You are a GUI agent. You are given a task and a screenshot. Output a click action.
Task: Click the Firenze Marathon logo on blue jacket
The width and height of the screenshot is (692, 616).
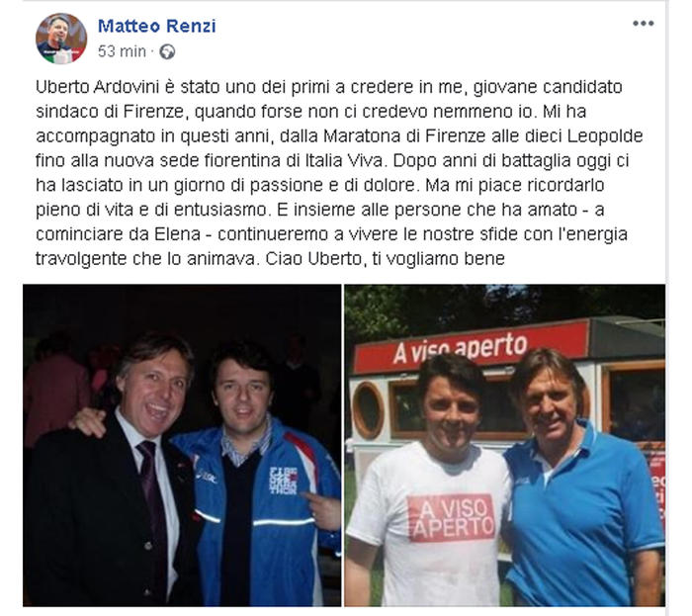[283, 480]
